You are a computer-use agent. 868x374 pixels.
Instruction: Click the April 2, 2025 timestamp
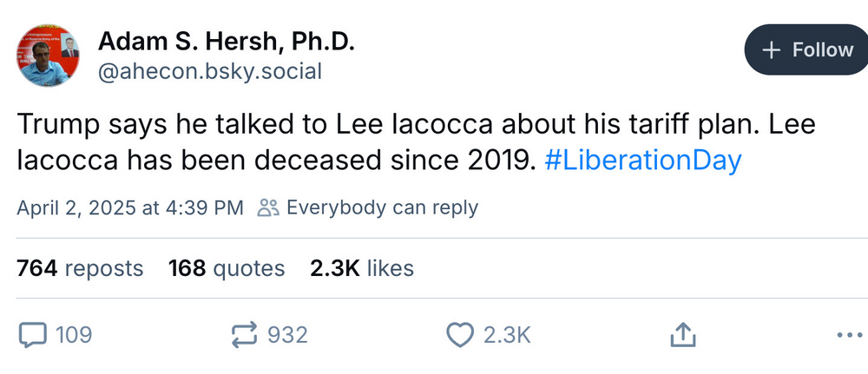tap(129, 207)
